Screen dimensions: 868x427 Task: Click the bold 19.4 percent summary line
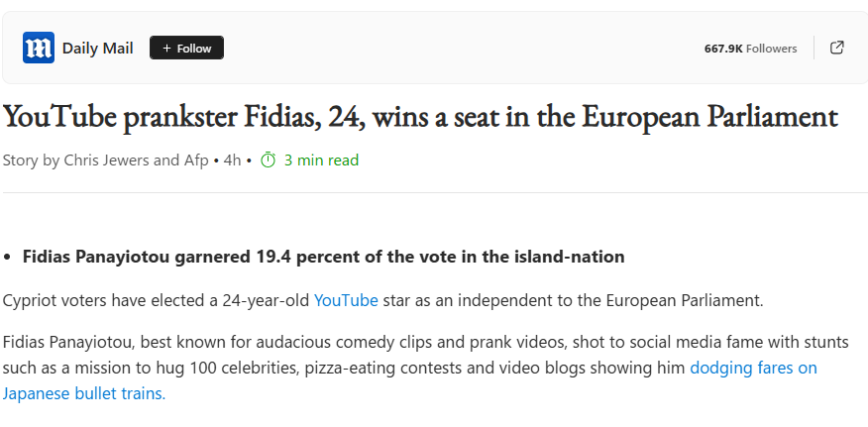pyautogui.click(x=323, y=257)
